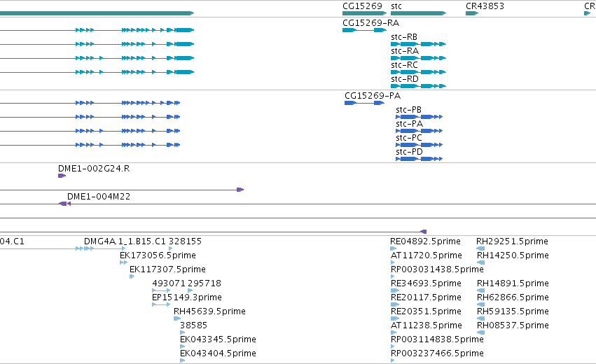Click the AT11238.5prime EST label

(427, 325)
